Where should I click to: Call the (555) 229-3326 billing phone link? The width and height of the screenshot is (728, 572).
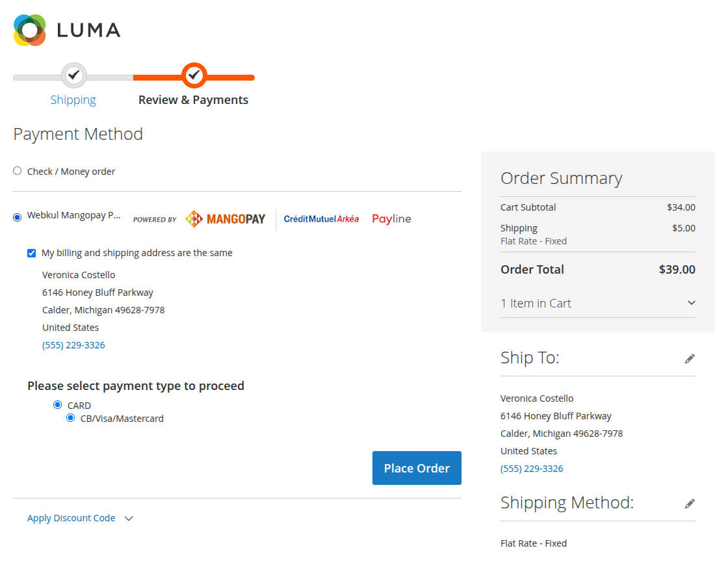(x=73, y=344)
